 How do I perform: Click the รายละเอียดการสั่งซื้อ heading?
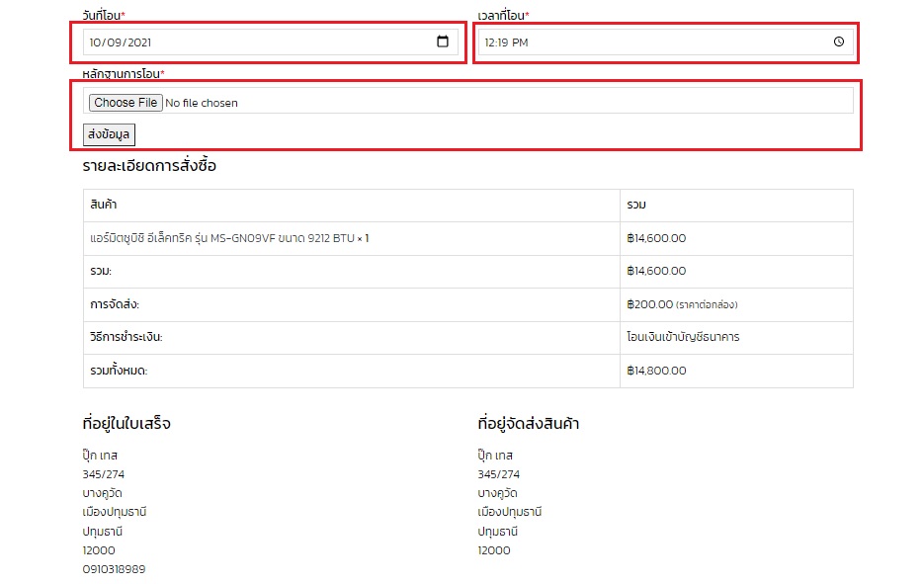point(149,166)
